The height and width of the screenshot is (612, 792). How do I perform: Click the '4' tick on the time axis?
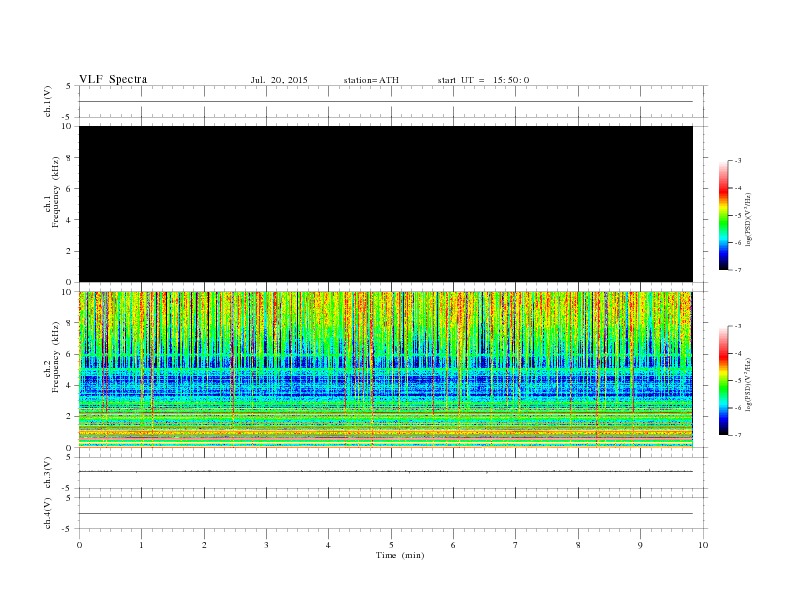tap(328, 545)
